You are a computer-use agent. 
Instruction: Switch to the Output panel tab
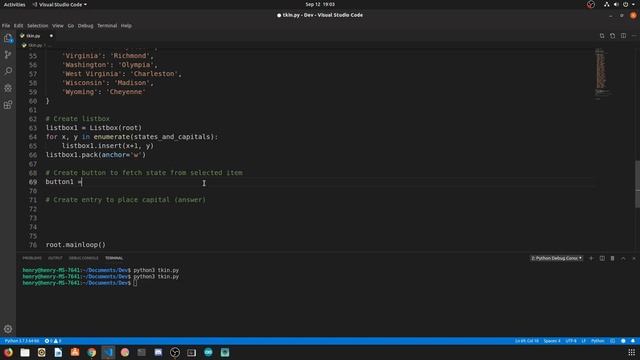coord(55,258)
